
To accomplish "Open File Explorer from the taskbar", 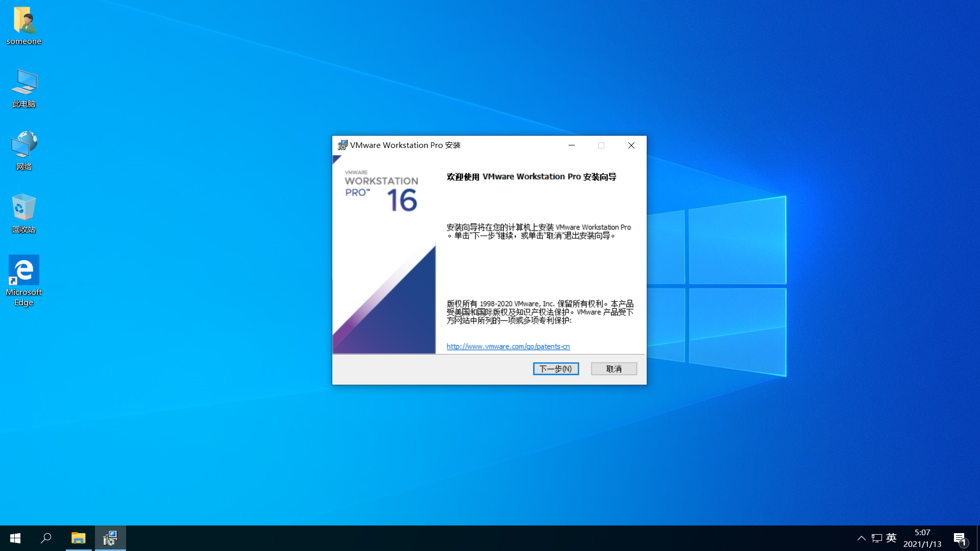I will pos(79,538).
